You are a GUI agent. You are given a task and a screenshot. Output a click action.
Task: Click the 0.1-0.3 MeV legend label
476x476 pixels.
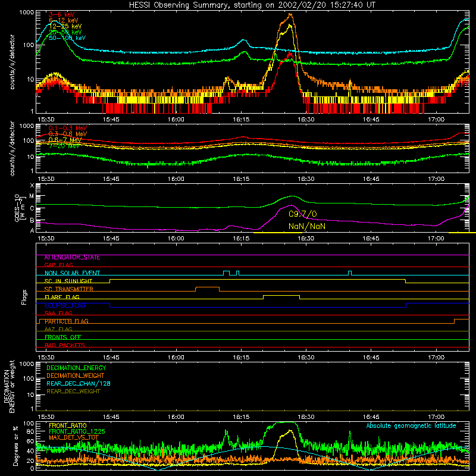click(x=68, y=128)
